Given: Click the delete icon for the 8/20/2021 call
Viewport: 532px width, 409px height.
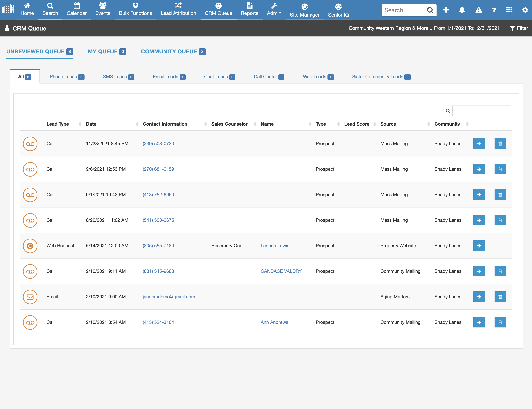Looking at the screenshot, I should pos(500,220).
